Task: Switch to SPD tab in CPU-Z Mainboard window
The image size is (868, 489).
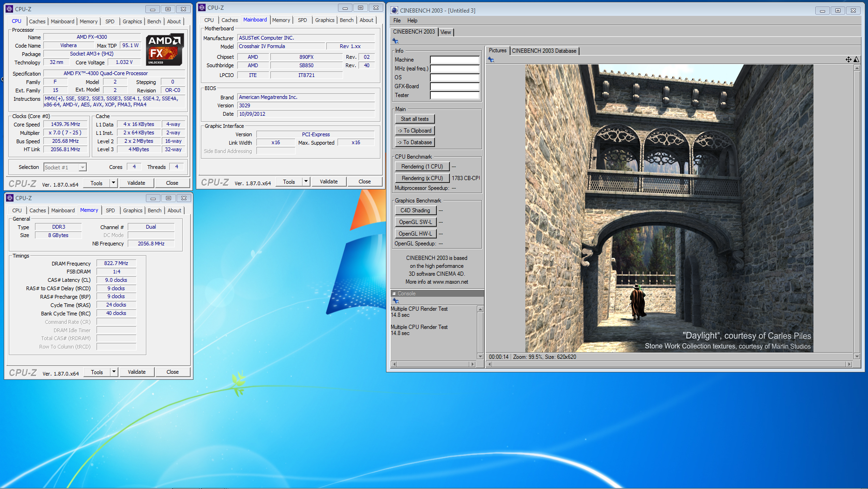Action: 303,20
